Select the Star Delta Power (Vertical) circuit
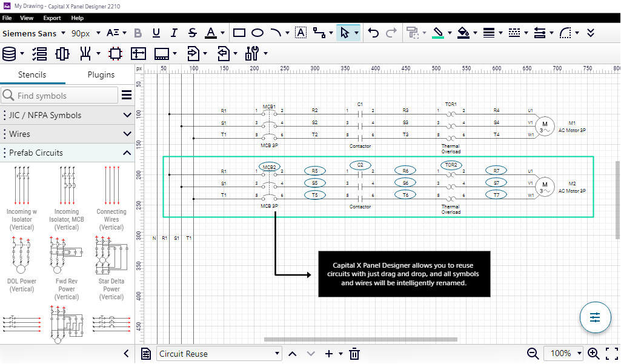Screen dimensions: 621x364 pyautogui.click(x=111, y=268)
